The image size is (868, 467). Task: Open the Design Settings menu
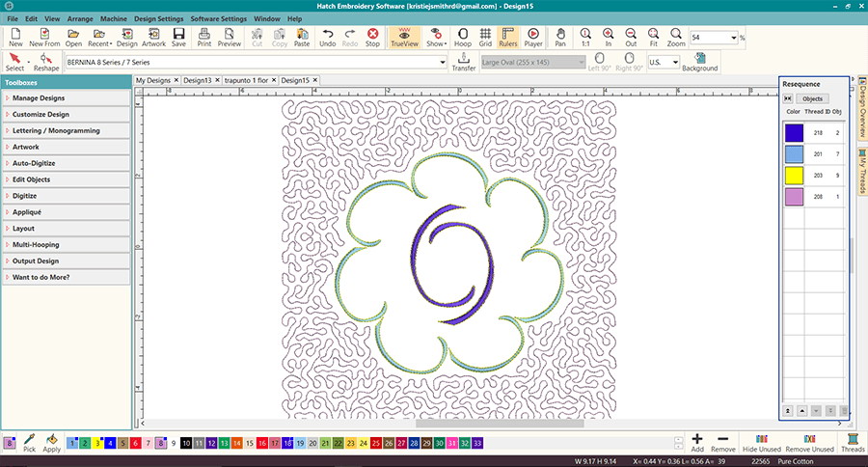coord(158,18)
